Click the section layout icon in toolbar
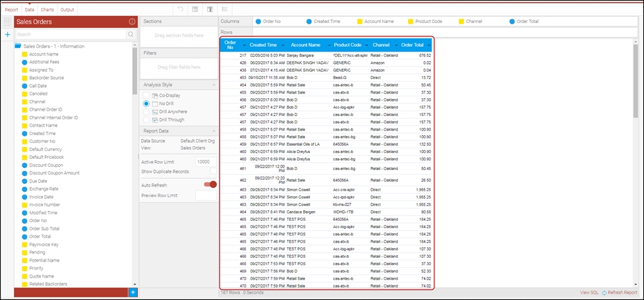This screenshot has height=300, width=644. 210,9
